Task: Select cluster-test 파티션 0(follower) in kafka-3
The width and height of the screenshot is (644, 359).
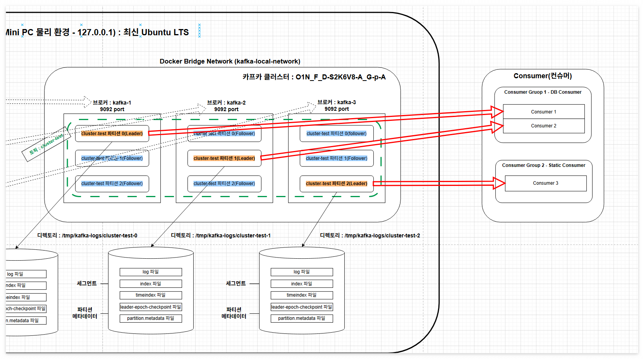Action: (x=337, y=134)
